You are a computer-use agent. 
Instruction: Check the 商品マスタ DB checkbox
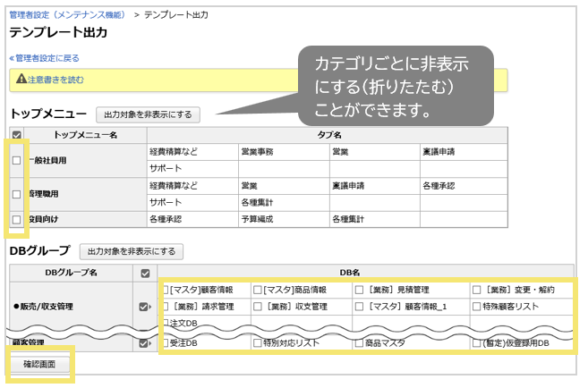[360, 342]
